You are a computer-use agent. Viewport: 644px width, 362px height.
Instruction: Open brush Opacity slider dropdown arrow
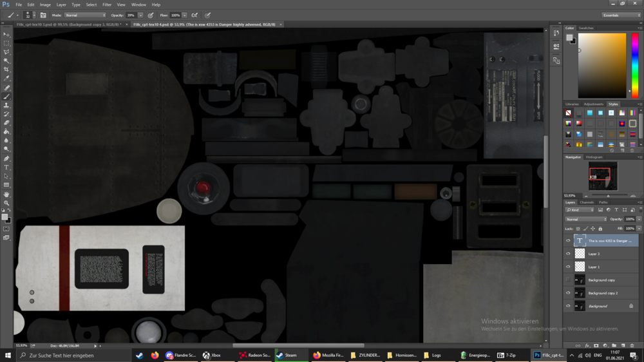pyautogui.click(x=140, y=15)
